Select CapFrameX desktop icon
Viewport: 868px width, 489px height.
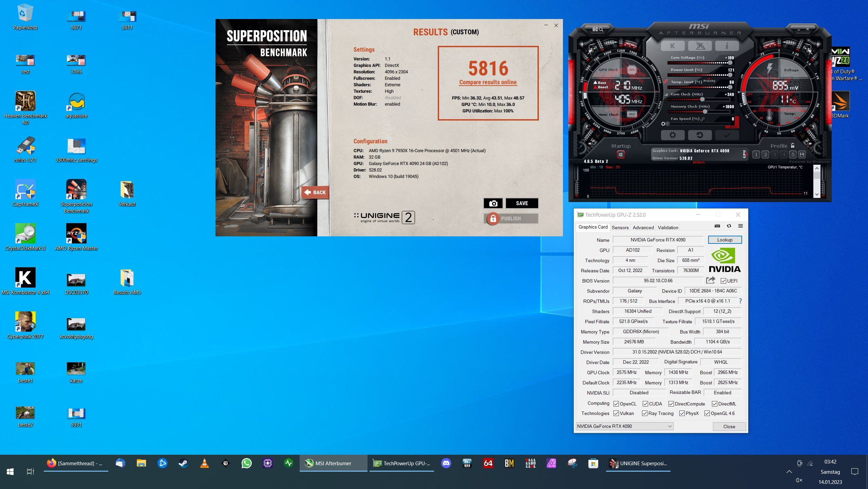[x=25, y=193]
